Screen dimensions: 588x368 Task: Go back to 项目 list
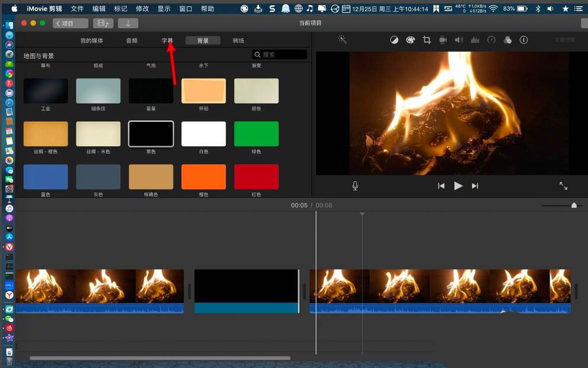tap(70, 23)
